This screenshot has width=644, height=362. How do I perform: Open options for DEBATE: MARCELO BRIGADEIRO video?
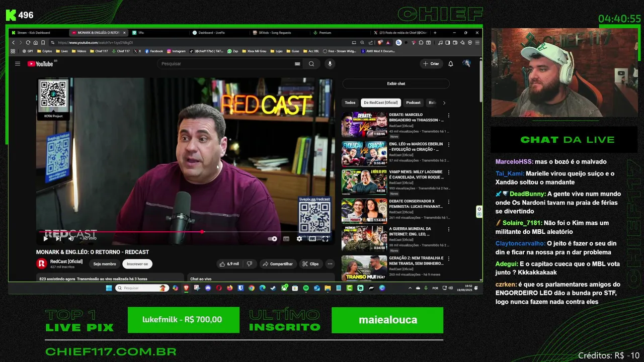point(448,116)
